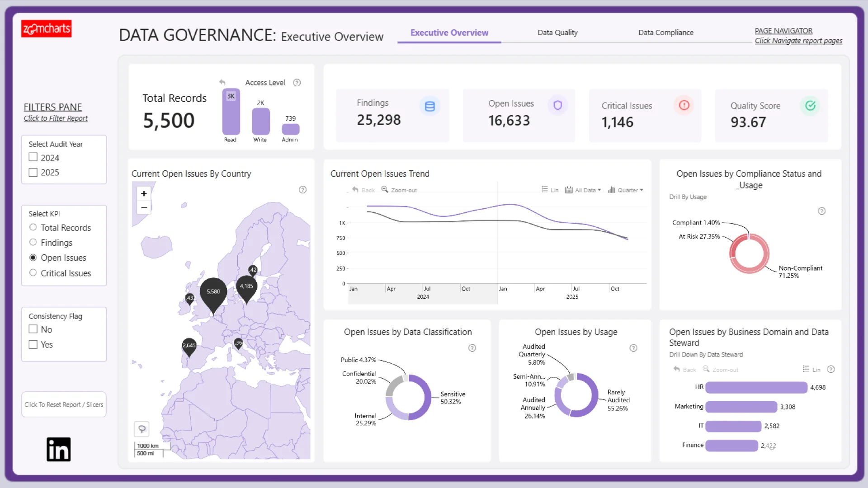Viewport: 868px width, 488px height.
Task: Open the Data Compliance tab
Action: pyautogui.click(x=665, y=33)
